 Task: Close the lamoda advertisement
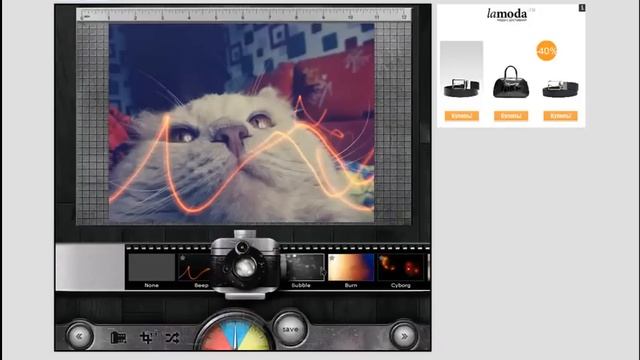coord(582,8)
